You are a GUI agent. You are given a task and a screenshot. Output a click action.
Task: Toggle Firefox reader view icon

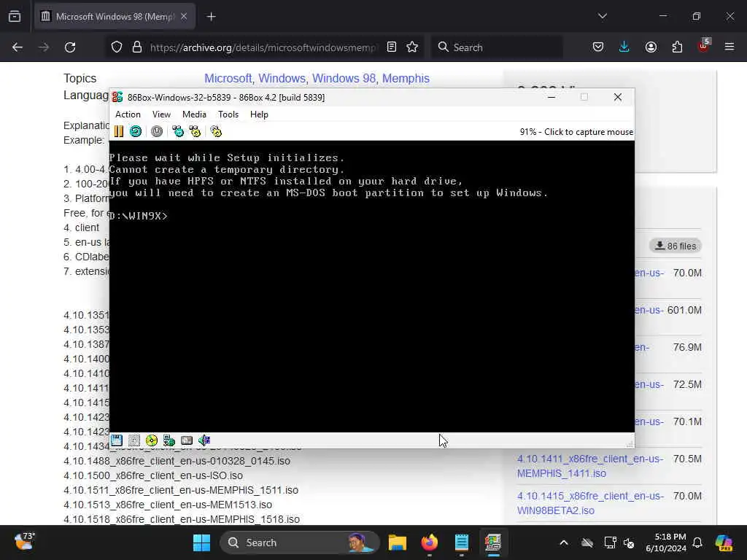click(392, 47)
